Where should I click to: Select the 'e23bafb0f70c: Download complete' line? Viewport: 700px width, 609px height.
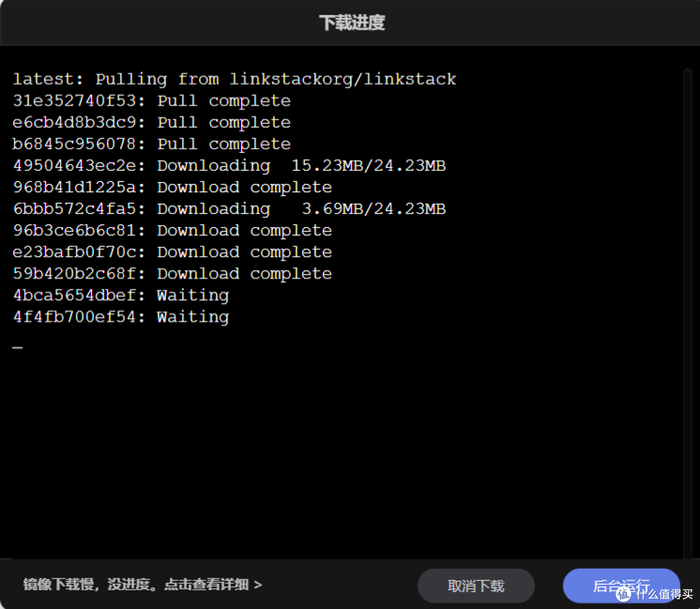tap(172, 252)
